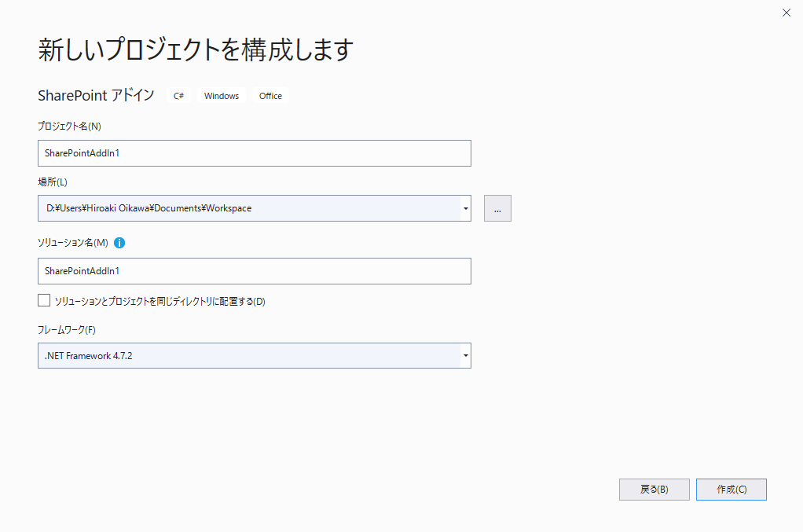Click the .NET Framework 4.7.2 selection box

[x=248, y=356]
